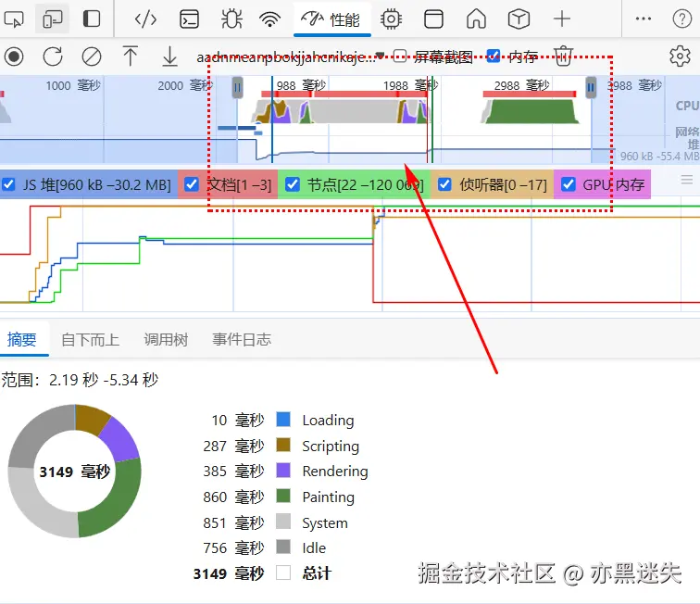Open the recording selector dropdown
Screen dimensions: 700x604
coord(291,57)
